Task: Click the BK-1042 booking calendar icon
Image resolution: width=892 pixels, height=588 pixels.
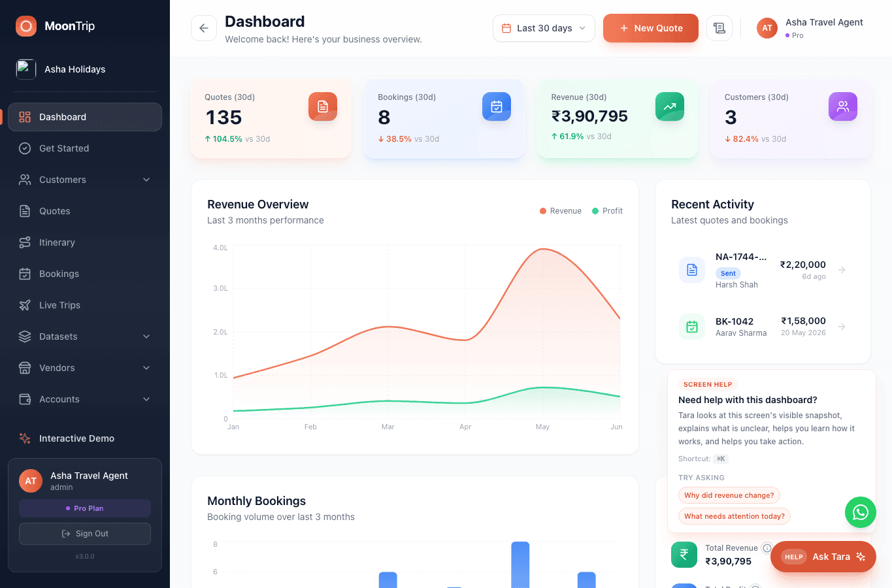Action: point(692,327)
